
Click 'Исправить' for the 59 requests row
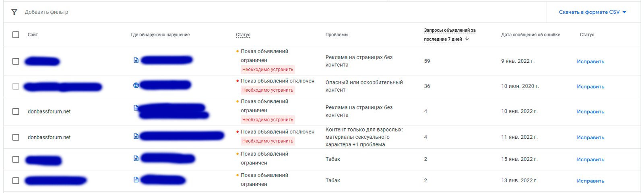coord(590,62)
